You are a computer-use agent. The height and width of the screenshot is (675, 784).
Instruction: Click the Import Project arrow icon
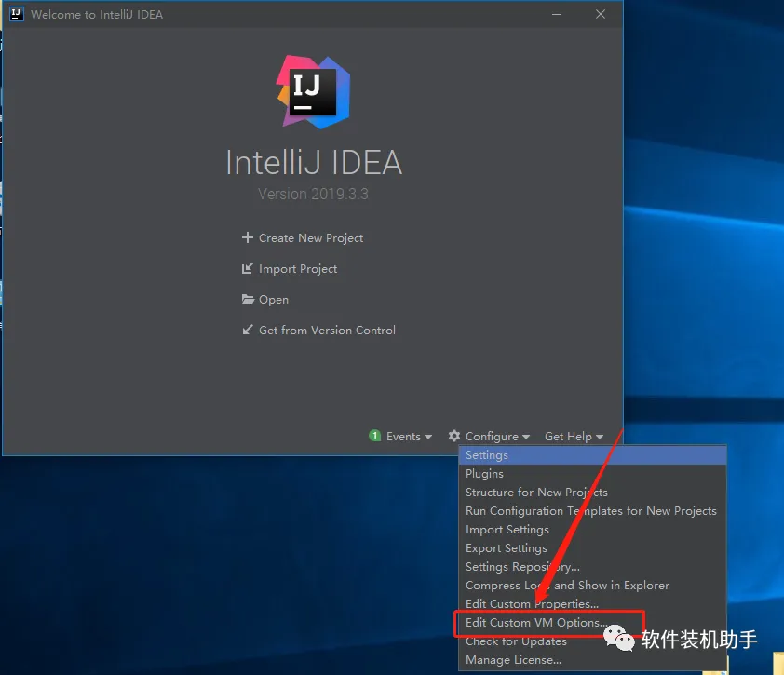[x=247, y=268]
